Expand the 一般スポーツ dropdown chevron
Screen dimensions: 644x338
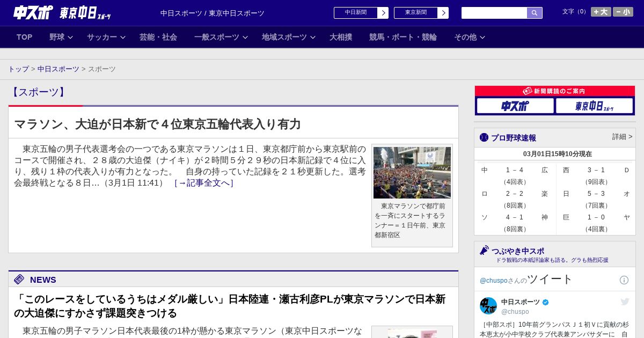[x=245, y=38]
